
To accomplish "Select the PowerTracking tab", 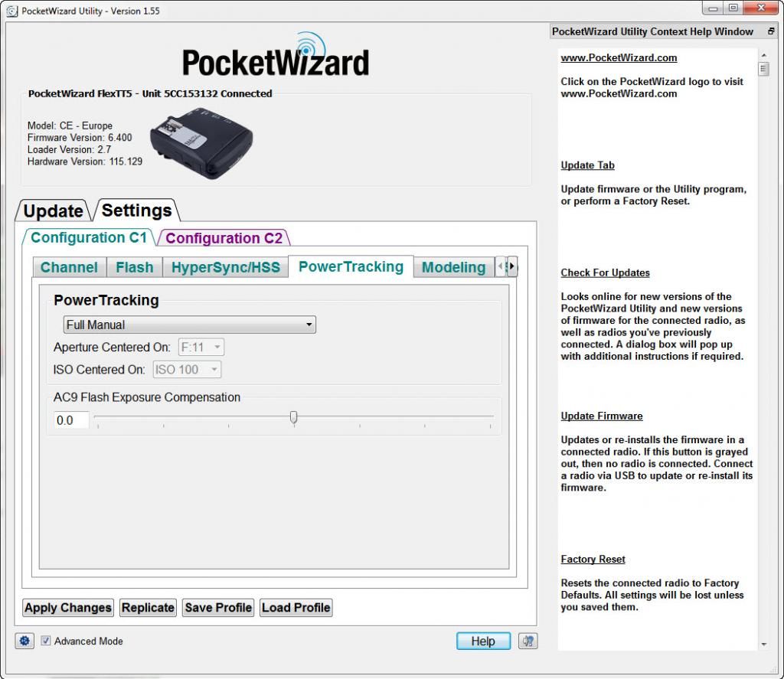I will pyautogui.click(x=351, y=266).
